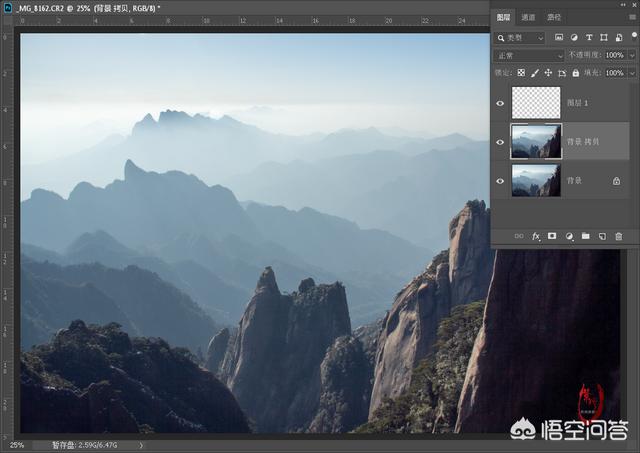Switch to the 路径 paths tab
The width and height of the screenshot is (640, 453).
click(x=553, y=17)
